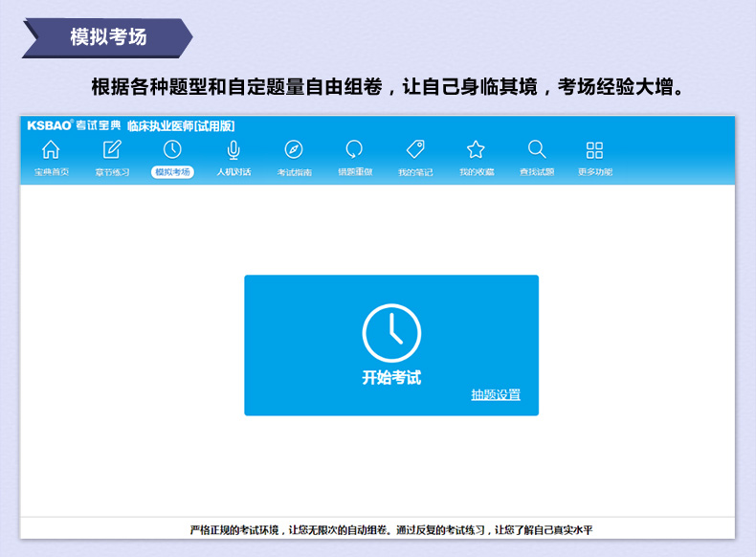Screen dimensions: 756x557
Task: Click the house icon for 宝典首页
Action: (51, 149)
